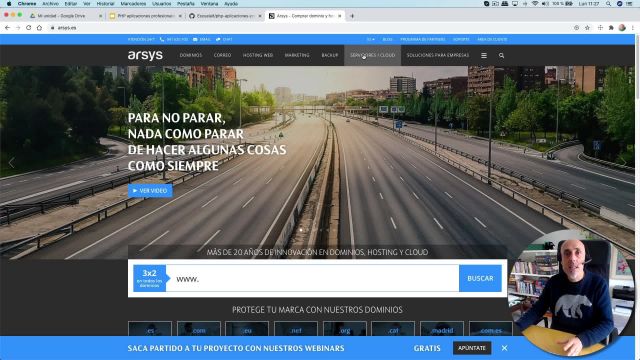Click the Blog link in the top bar
640x360 pixels.
pos(387,40)
